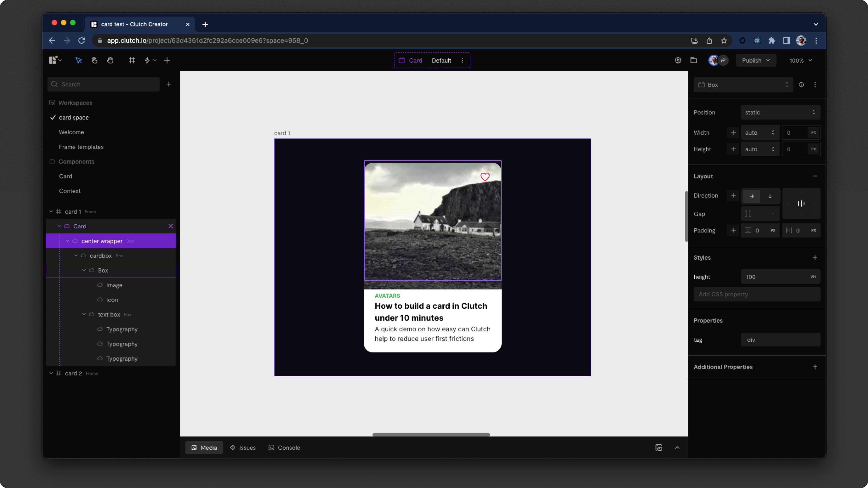Open the Frame templates workspace item

coord(81,147)
